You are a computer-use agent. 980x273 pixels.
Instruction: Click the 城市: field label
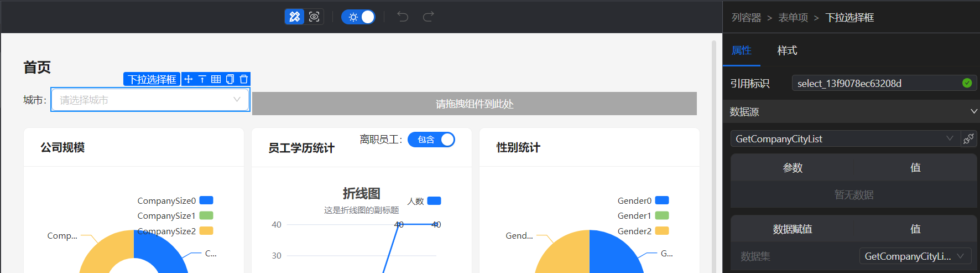[35, 100]
